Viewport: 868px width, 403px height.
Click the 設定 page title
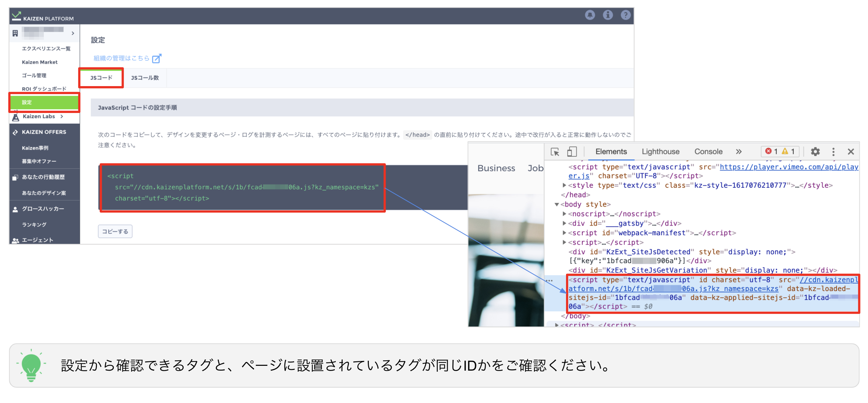[x=98, y=40]
